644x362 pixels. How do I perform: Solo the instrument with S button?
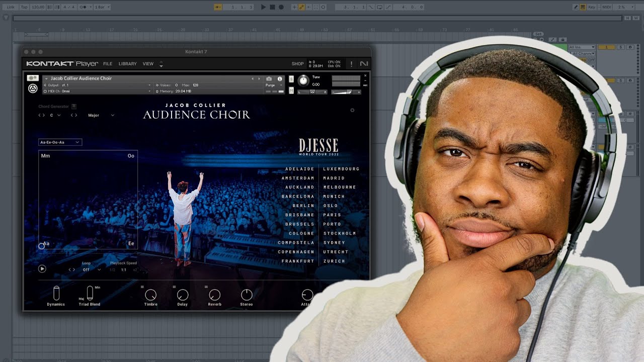click(x=291, y=79)
